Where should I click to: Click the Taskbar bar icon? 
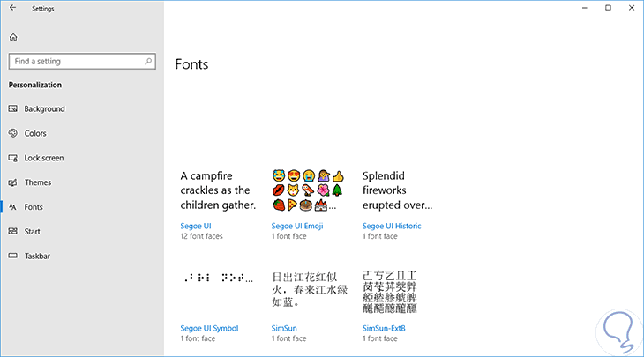click(x=13, y=256)
